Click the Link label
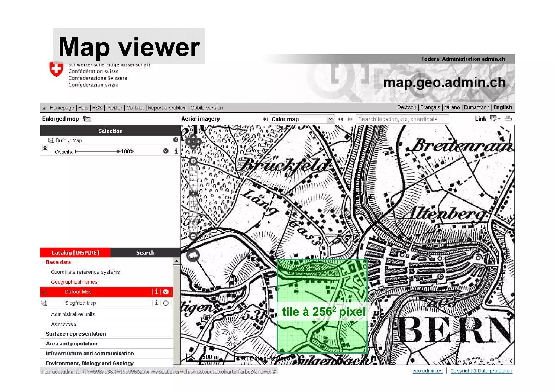This screenshot has height=392, width=555. [x=480, y=119]
